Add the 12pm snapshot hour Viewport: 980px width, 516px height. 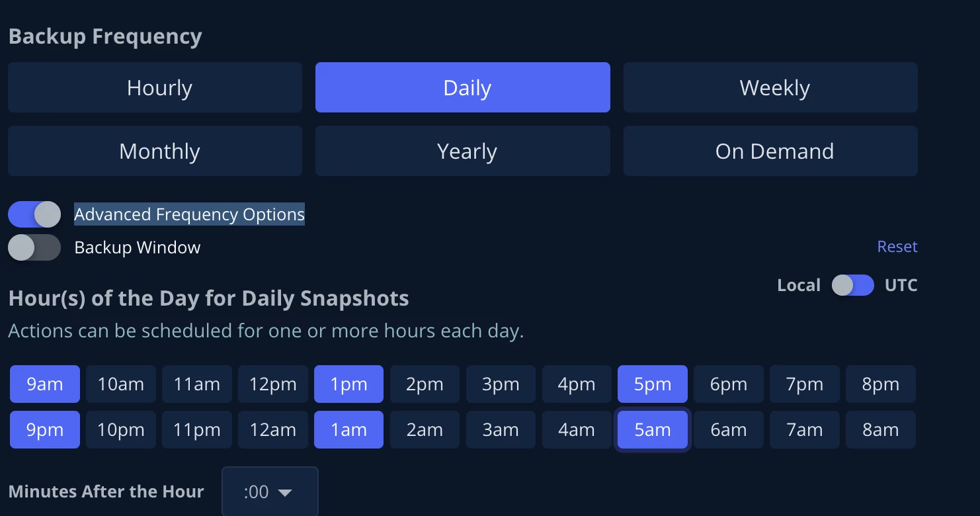pos(273,384)
